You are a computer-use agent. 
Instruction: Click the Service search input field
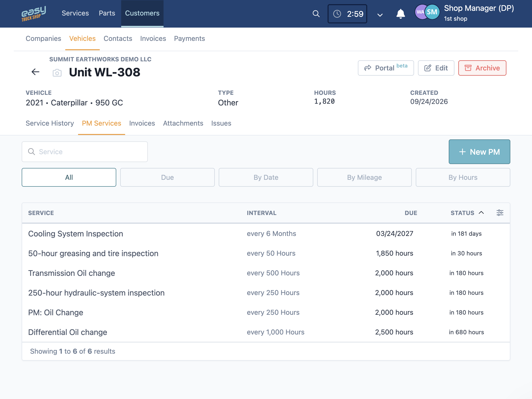[x=85, y=152]
